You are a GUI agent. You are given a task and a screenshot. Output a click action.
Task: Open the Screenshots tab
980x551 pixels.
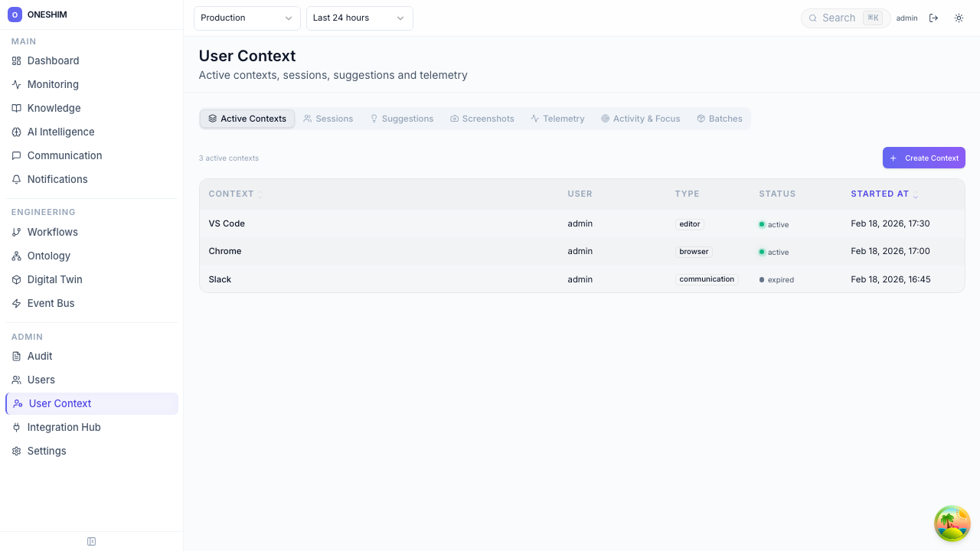pos(482,119)
